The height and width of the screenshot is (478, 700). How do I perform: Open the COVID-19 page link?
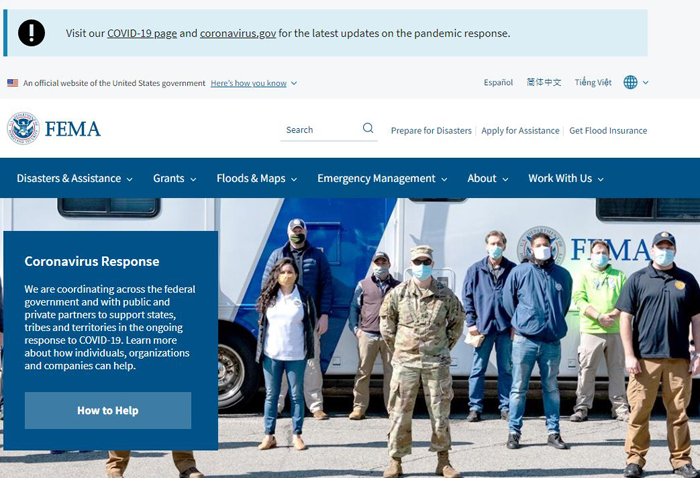pyautogui.click(x=142, y=33)
